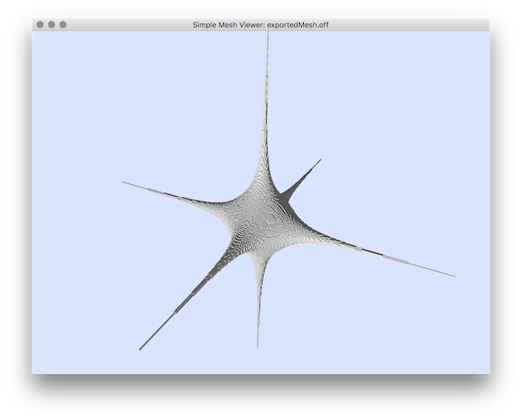Click the tip of the bottom vertical spike

pos(258,346)
